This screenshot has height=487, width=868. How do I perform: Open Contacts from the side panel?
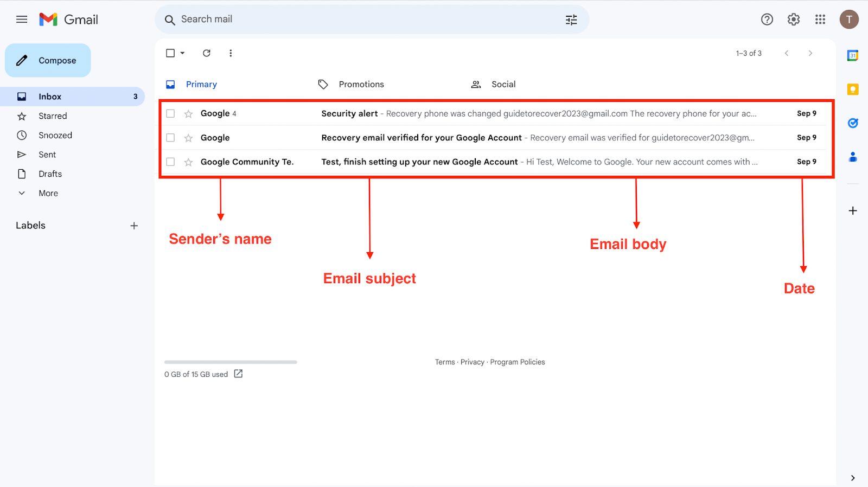point(852,157)
